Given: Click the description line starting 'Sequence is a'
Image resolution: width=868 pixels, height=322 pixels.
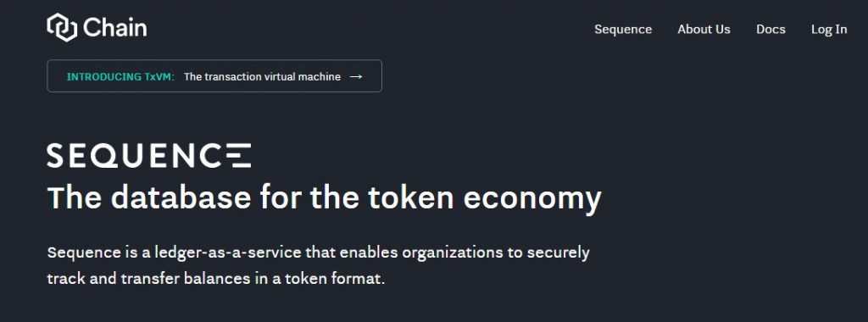Looking at the screenshot, I should (319, 253).
